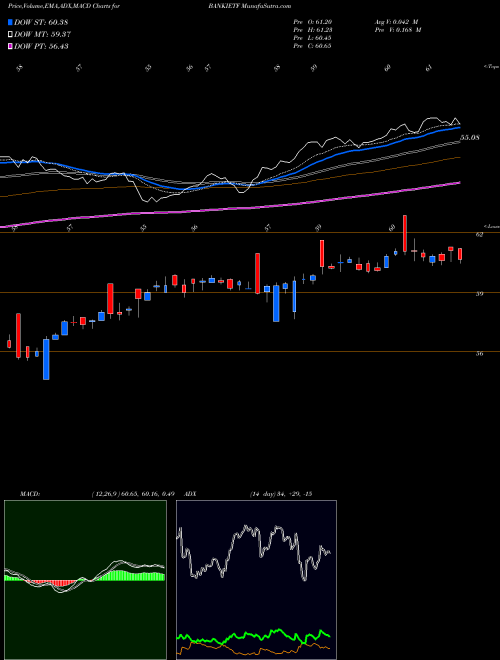This screenshot has width=500, height=660.
Task: Select the 'Pre O: 61.20' value
Action: coord(313,22)
